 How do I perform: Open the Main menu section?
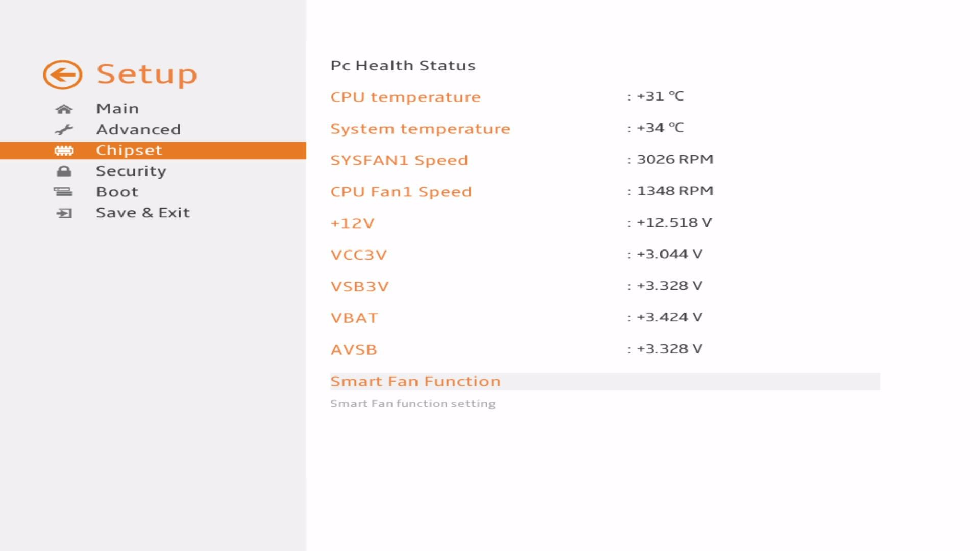(117, 109)
